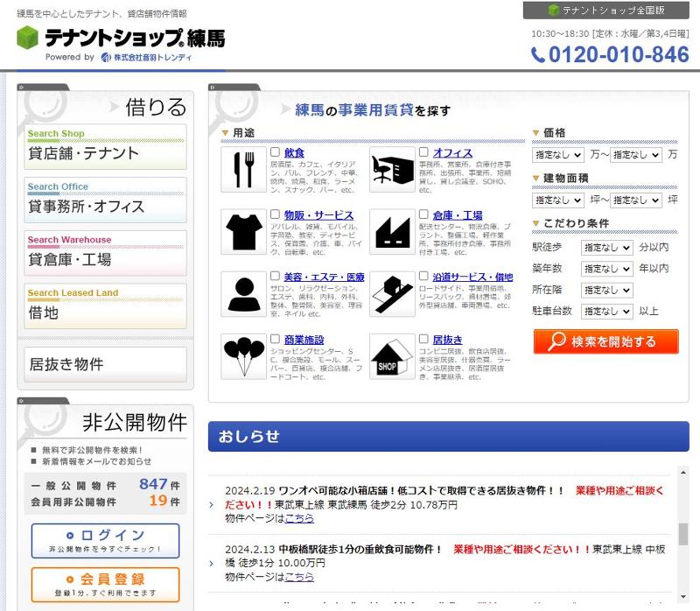Click the green cube logo of テナントショップ練馬
Screen dimensions: 700x611
(x=24, y=37)
